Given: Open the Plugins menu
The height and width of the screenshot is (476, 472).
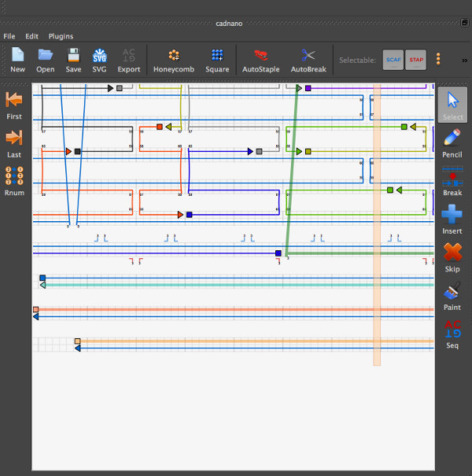Looking at the screenshot, I should [61, 36].
